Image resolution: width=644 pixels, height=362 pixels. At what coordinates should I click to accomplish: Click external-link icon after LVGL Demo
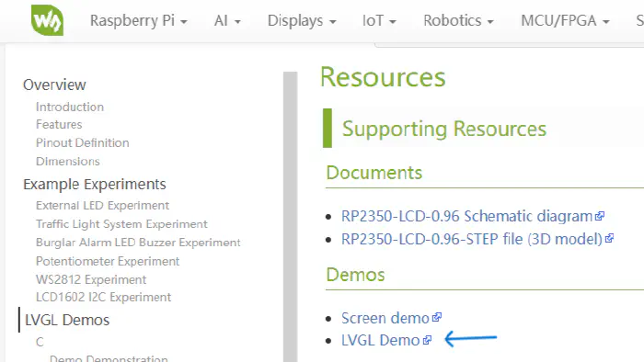(427, 340)
